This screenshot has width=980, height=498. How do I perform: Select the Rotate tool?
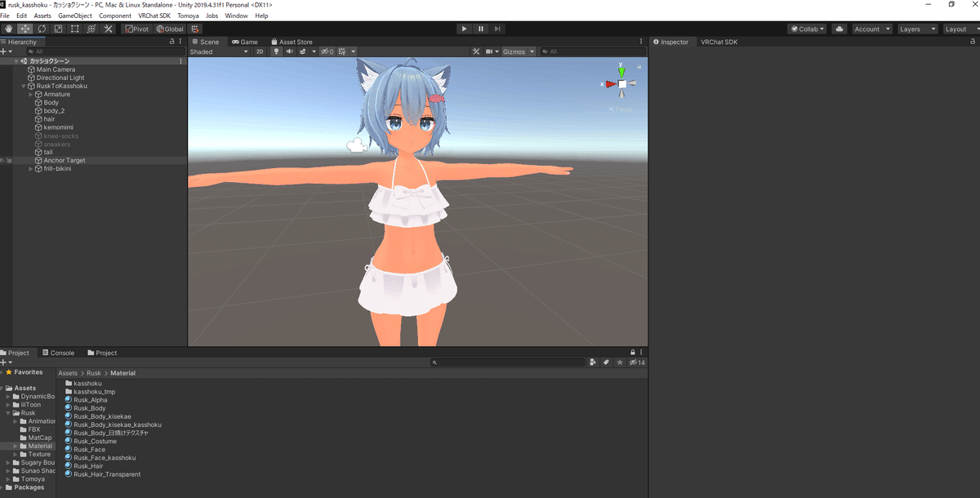[x=42, y=29]
